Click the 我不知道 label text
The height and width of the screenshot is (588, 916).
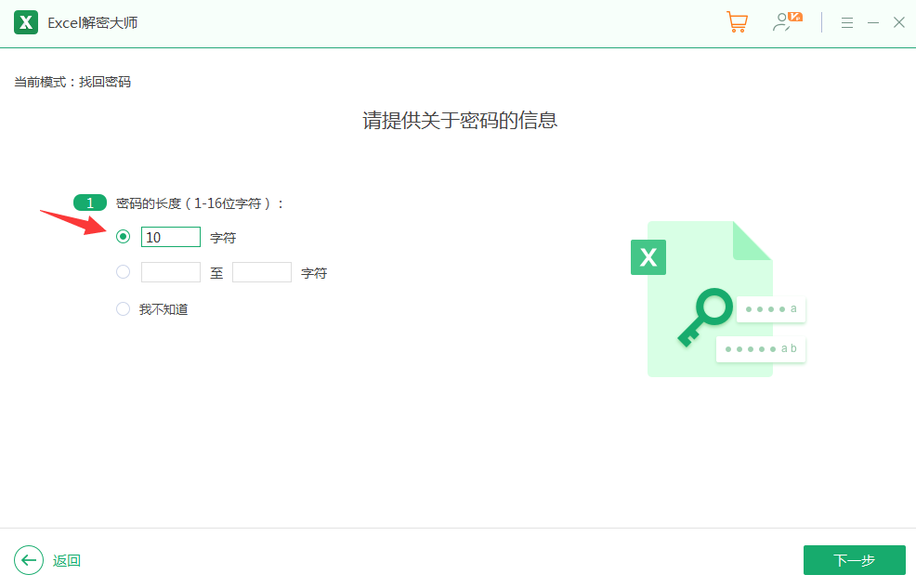coord(164,309)
